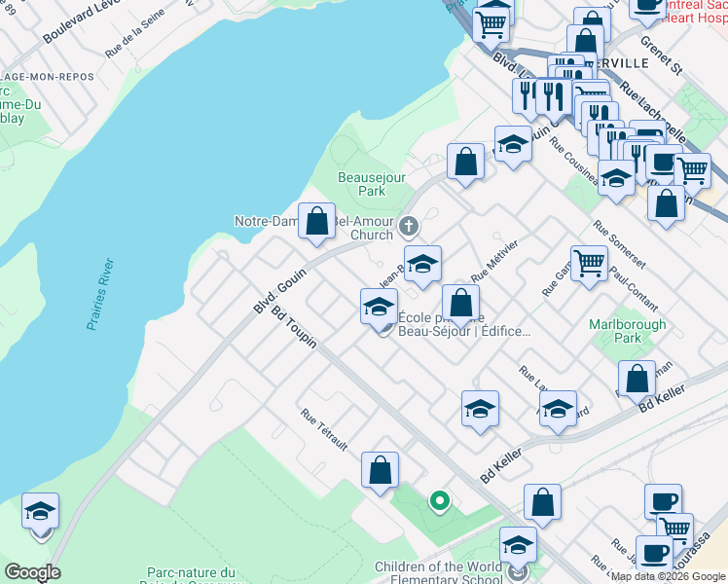Select the shopping bag marker northeast of Beausejour Park
Viewport: 728px width, 584px height.
[x=465, y=163]
